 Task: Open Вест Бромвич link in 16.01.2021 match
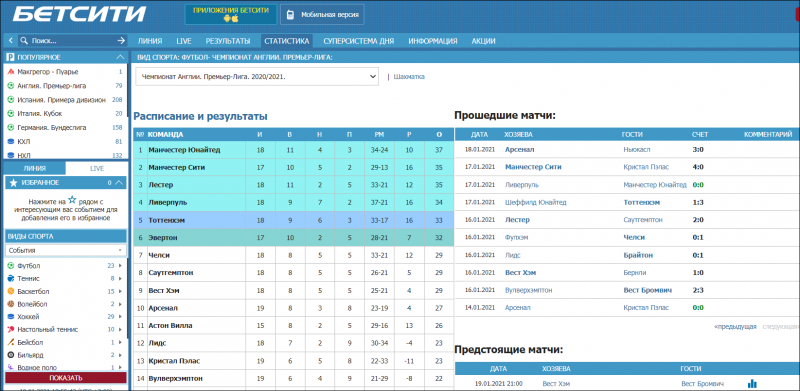(647, 290)
